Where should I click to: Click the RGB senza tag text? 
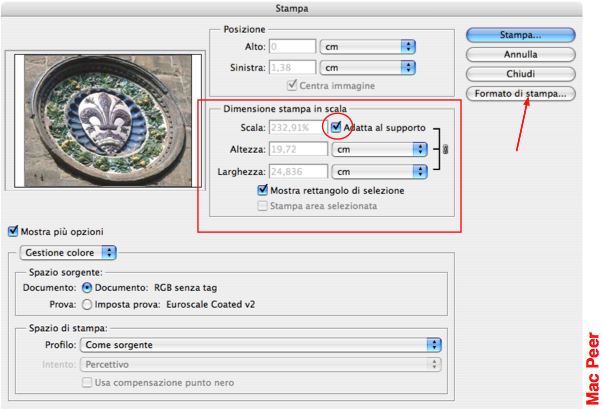click(x=185, y=288)
